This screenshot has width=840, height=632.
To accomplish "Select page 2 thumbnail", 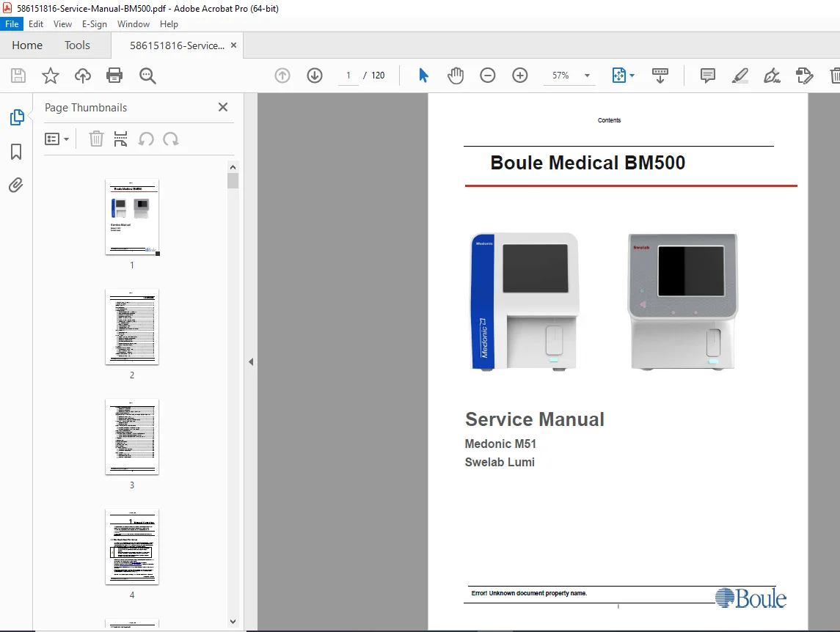I will pos(132,327).
